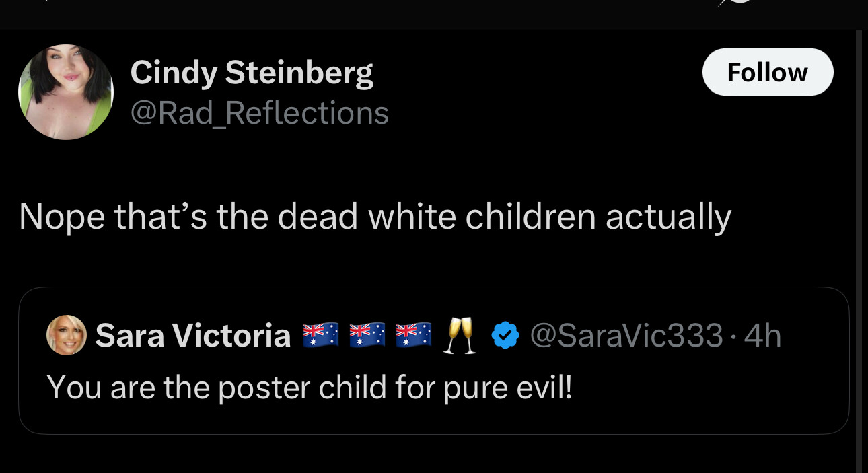Open Cindy Steinberg's profile picture

coord(65,92)
